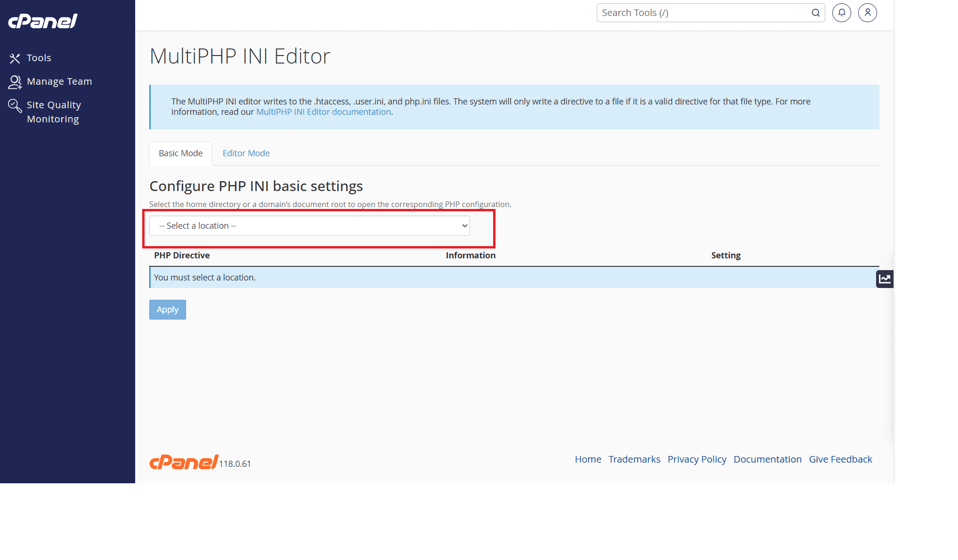Click the statistics chart icon at right edge

coord(884,279)
